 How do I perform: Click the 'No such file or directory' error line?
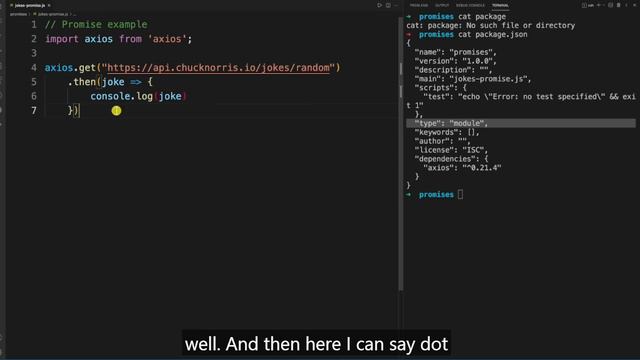coord(491,26)
